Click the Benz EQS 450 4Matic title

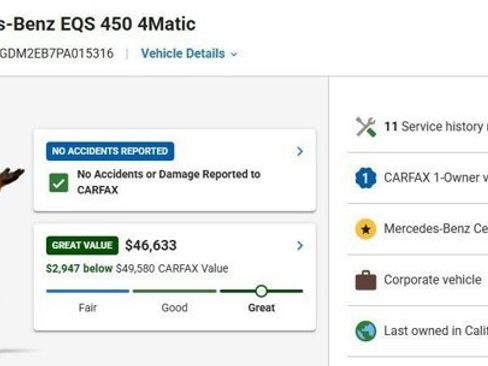click(98, 24)
